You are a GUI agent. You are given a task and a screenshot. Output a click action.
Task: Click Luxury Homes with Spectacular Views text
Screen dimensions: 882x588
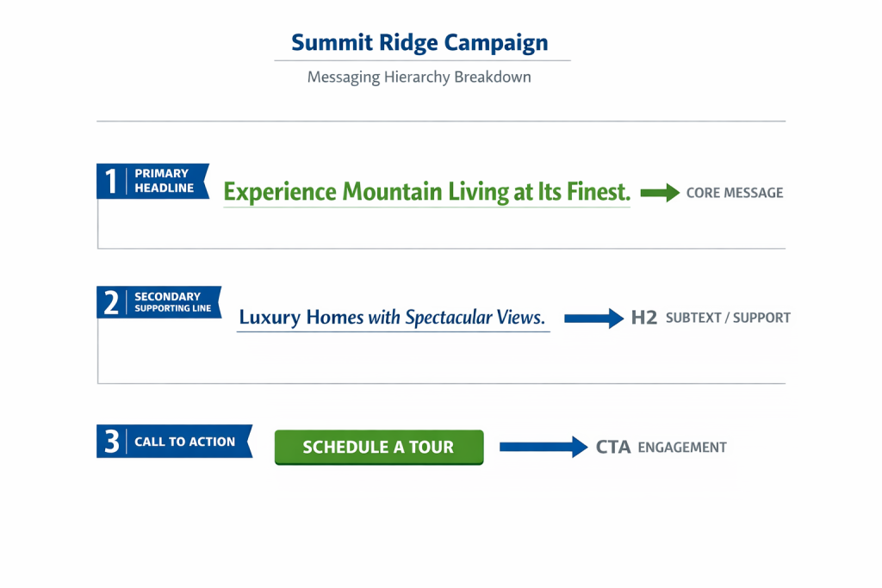(392, 318)
